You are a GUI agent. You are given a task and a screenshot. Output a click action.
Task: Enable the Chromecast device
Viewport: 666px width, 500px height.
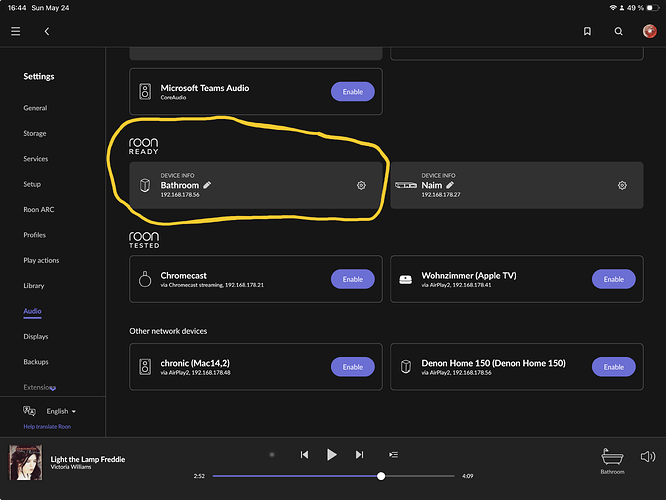353,279
